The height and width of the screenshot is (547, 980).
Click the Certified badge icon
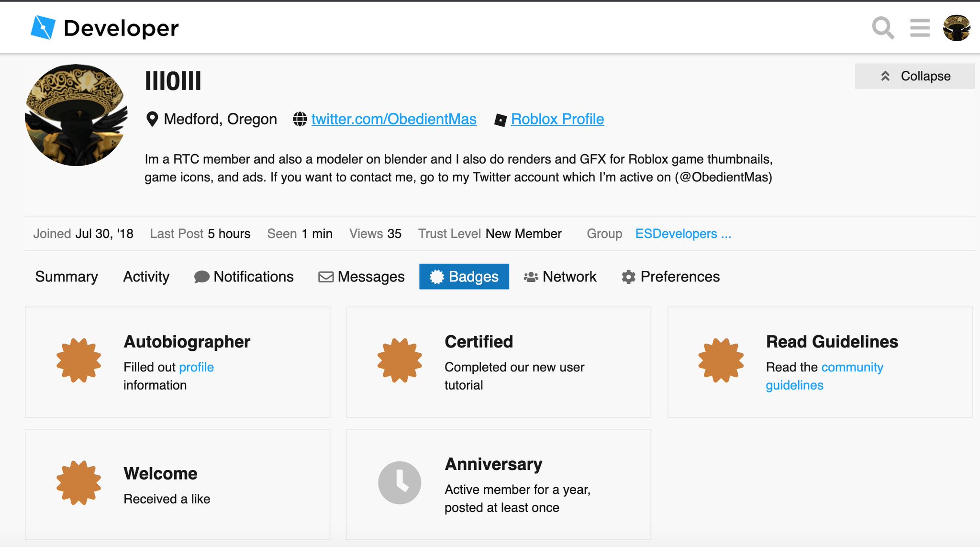pyautogui.click(x=400, y=360)
